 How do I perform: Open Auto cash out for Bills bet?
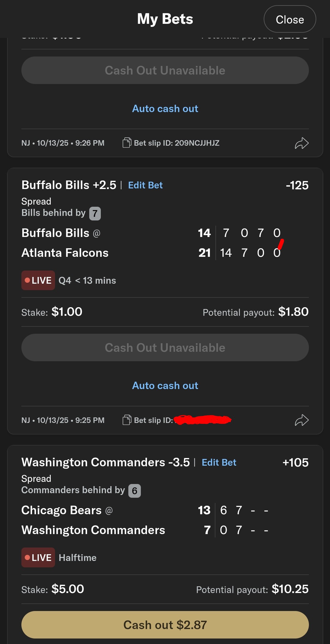tap(165, 386)
